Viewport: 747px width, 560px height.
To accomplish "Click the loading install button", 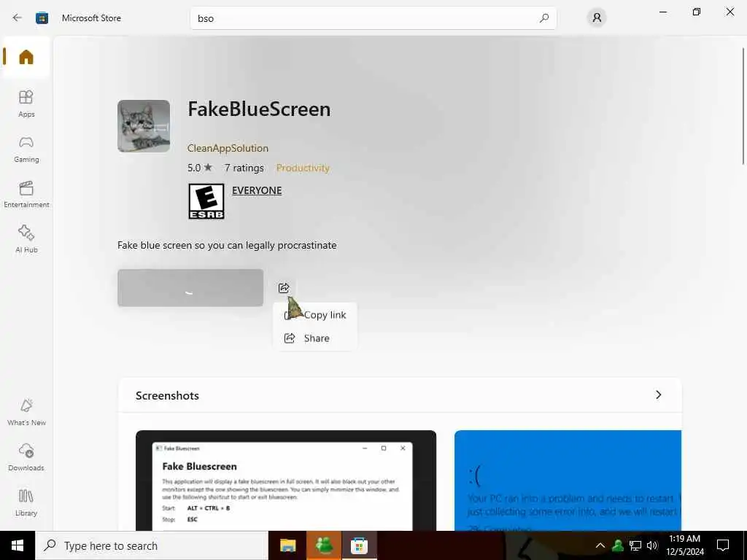I will [190, 287].
